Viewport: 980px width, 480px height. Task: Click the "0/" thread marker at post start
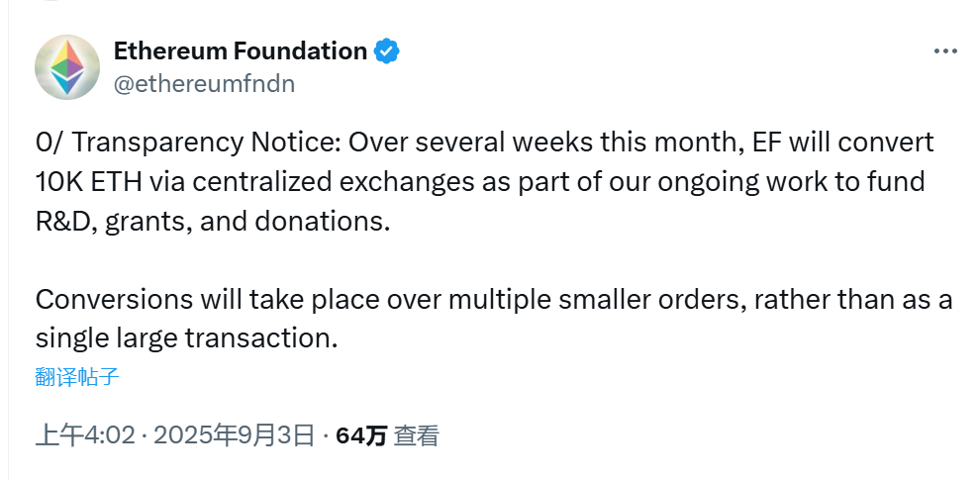[x=49, y=143]
